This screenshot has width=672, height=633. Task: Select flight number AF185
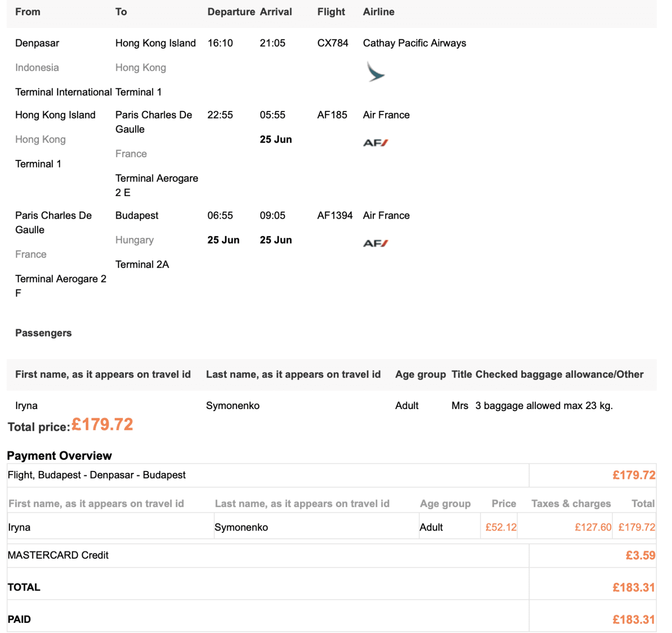(x=332, y=115)
